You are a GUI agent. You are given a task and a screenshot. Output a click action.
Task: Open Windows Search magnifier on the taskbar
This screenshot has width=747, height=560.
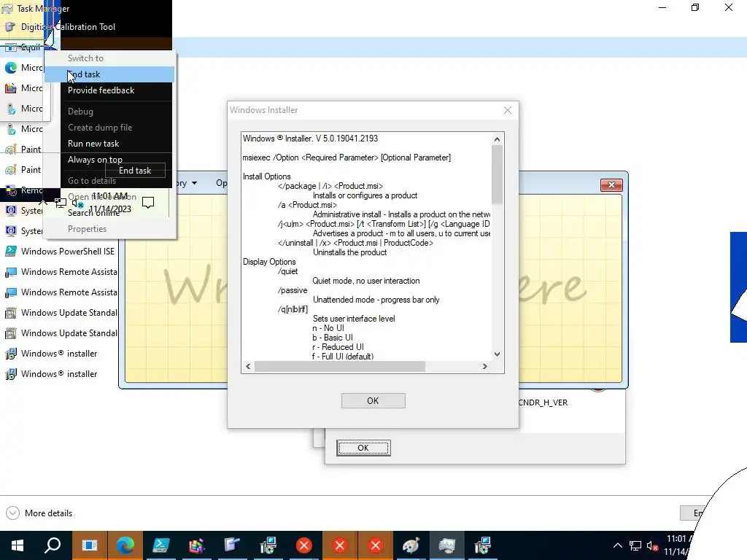click(53, 545)
